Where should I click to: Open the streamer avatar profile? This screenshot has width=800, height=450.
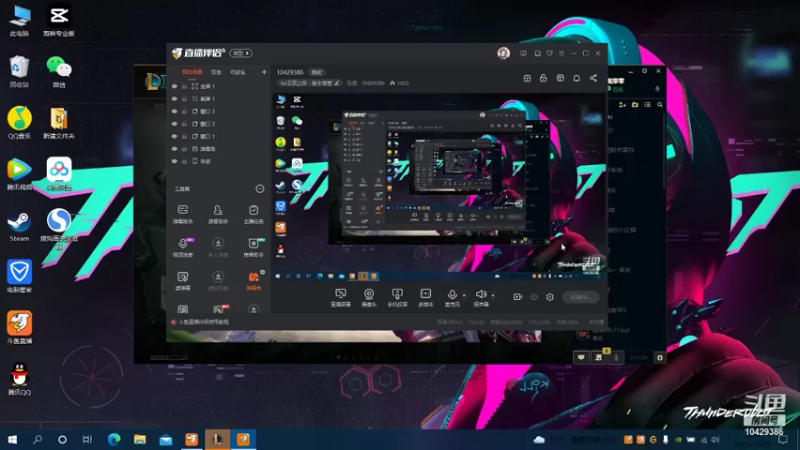pos(504,53)
